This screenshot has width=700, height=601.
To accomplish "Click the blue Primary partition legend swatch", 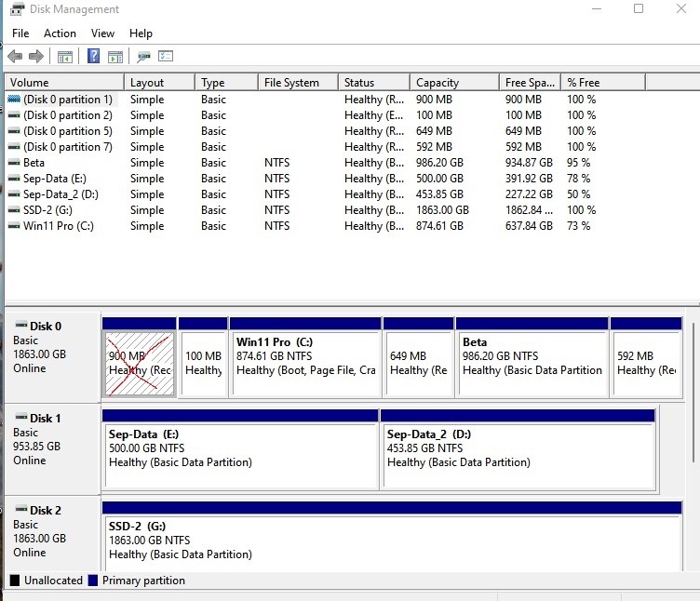I will [92, 581].
